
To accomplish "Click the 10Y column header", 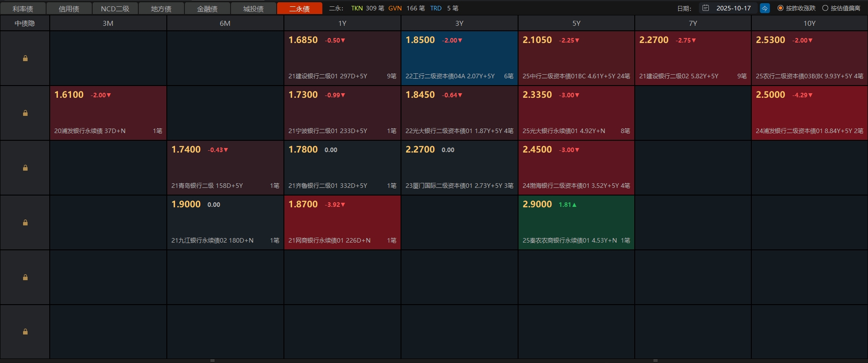I will (x=810, y=23).
